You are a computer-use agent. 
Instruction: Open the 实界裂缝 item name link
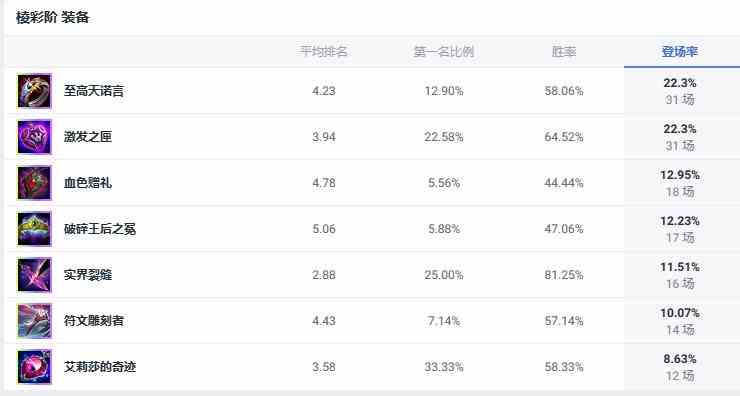click(x=88, y=275)
